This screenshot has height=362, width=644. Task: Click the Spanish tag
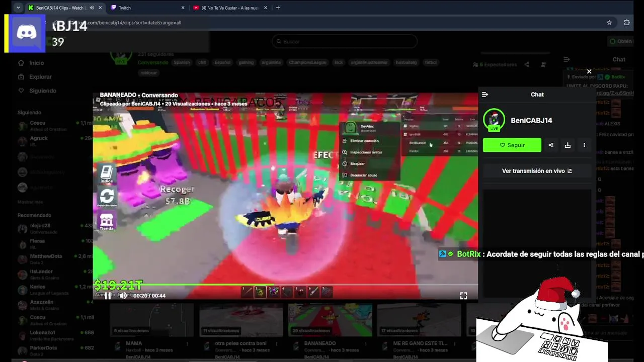(x=182, y=62)
